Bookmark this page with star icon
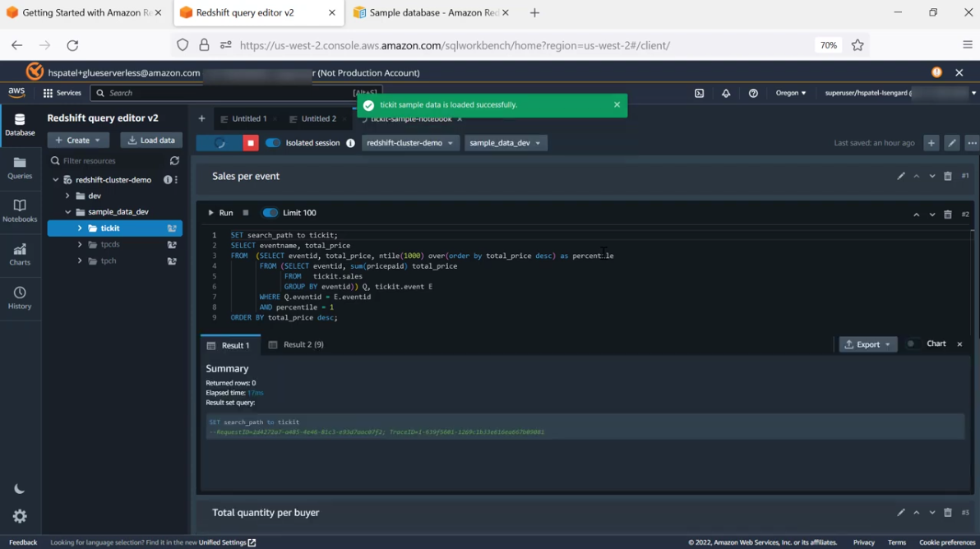 857,45
